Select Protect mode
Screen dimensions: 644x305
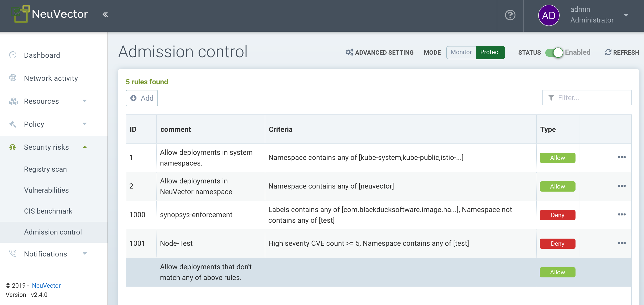coord(490,52)
